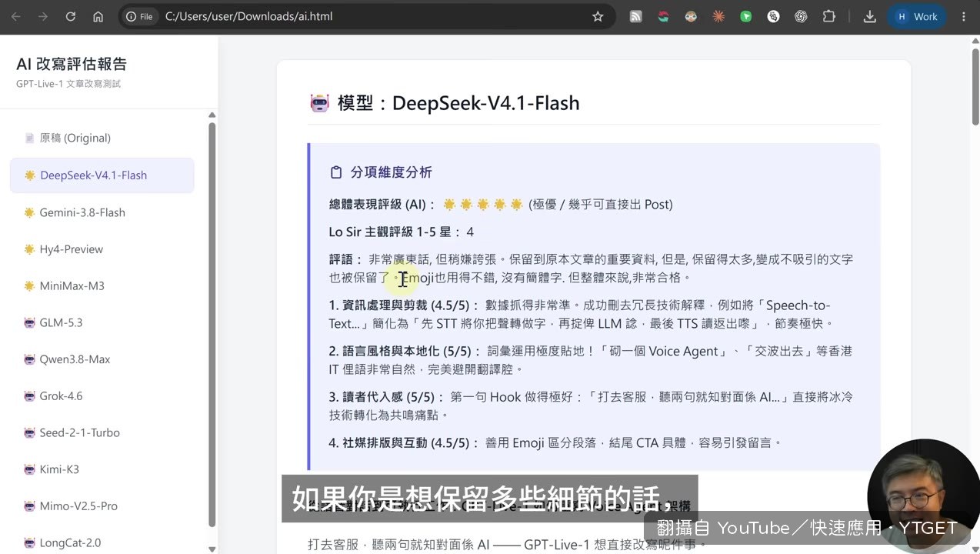The image size is (980, 554).
Task: Select DeepSeek-V4.1-Flash in the sidebar
Action: tap(102, 175)
